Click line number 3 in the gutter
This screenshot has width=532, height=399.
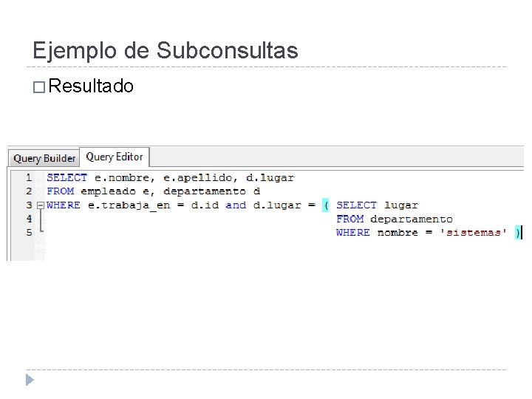click(29, 205)
